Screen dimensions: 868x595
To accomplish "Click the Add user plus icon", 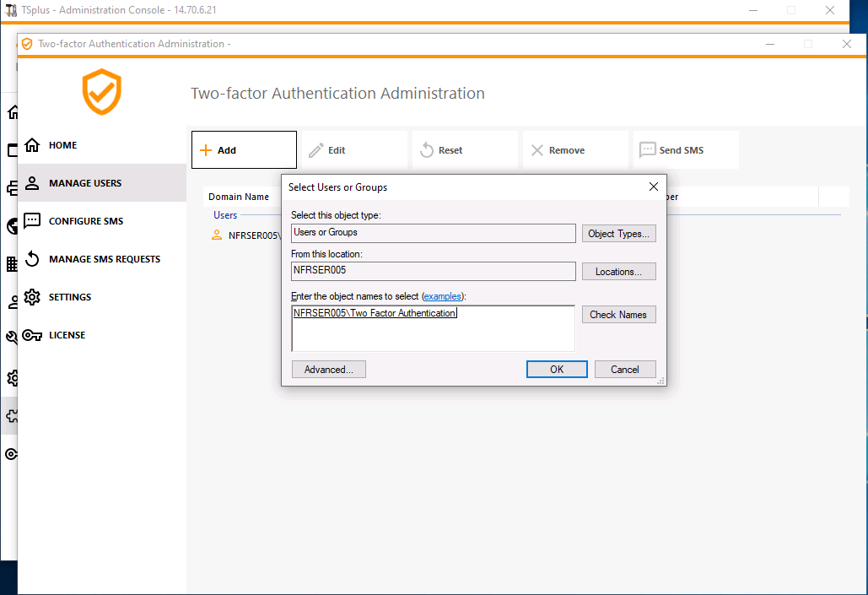I will [205, 150].
